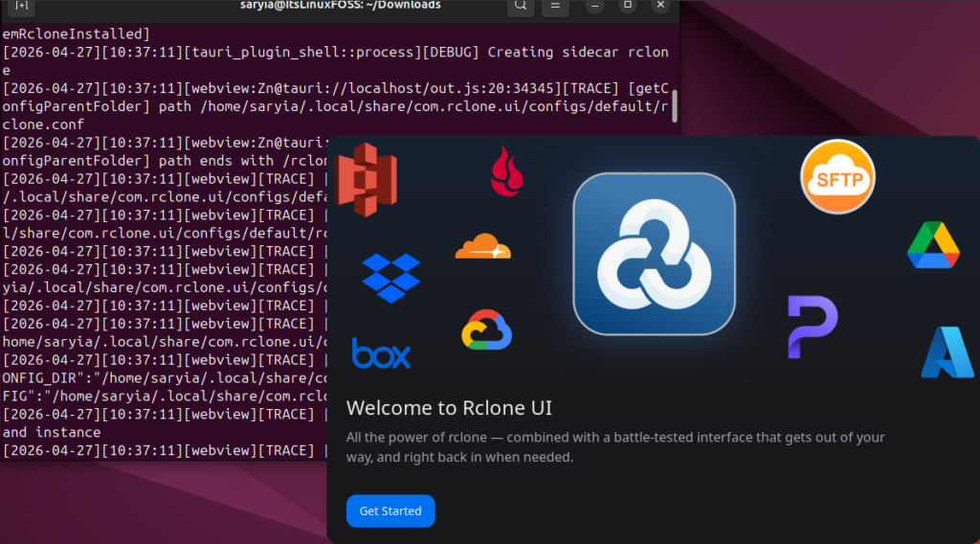Click the Box logo
Viewport: 980px width, 544px height.
[381, 353]
